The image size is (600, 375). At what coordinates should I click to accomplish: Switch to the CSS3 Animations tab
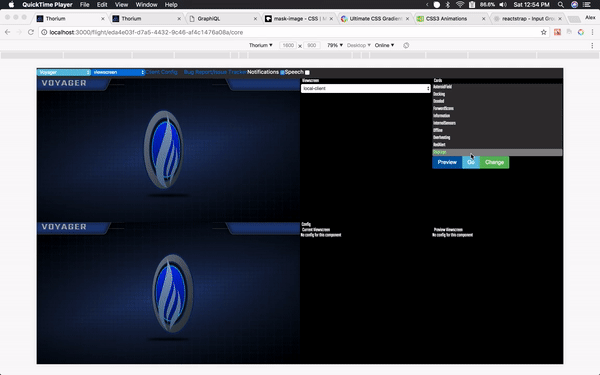pos(446,19)
